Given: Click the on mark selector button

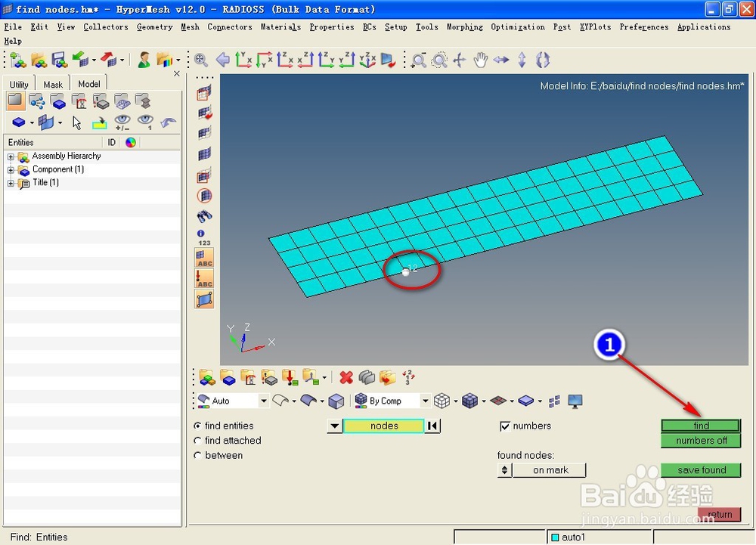Looking at the screenshot, I should pos(550,470).
